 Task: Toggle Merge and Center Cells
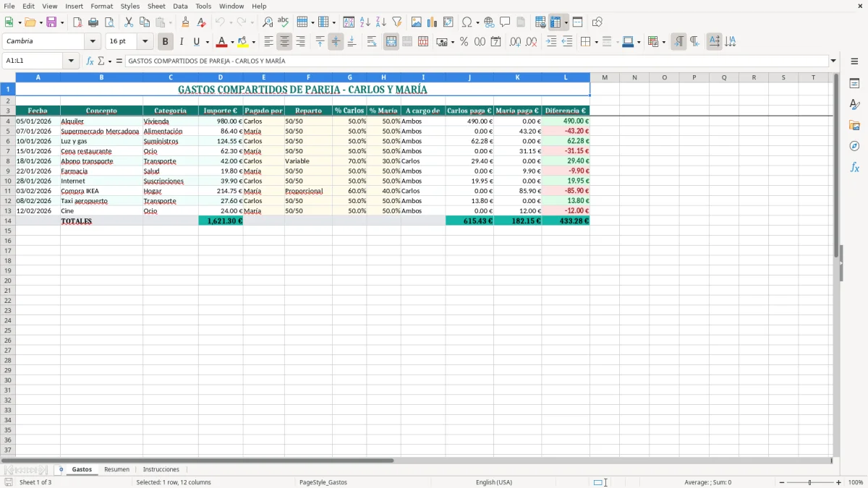(391, 42)
